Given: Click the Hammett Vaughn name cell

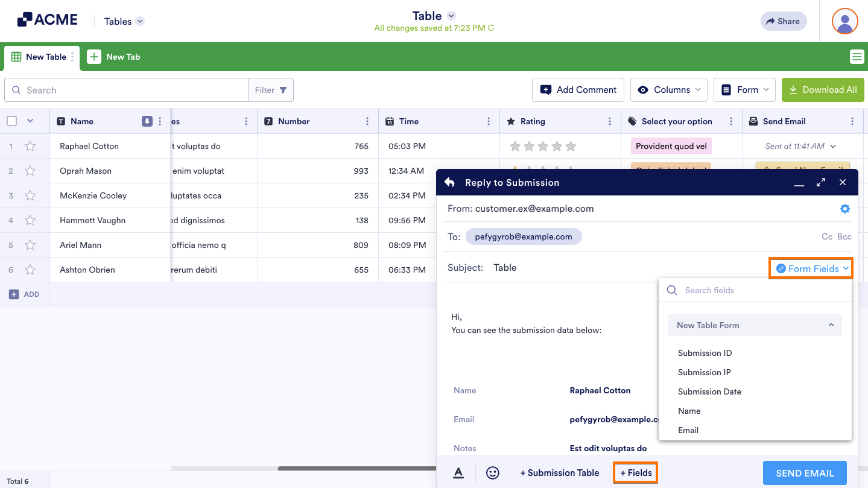Looking at the screenshot, I should point(110,220).
